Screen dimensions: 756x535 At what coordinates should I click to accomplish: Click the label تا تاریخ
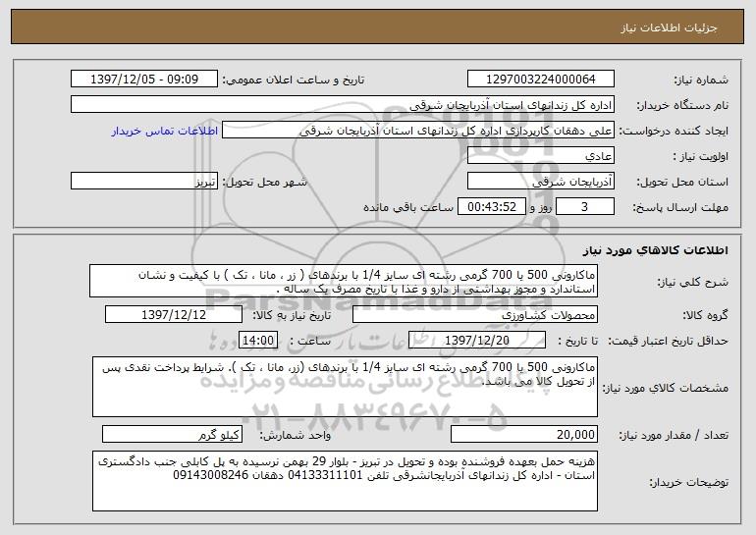coord(578,341)
